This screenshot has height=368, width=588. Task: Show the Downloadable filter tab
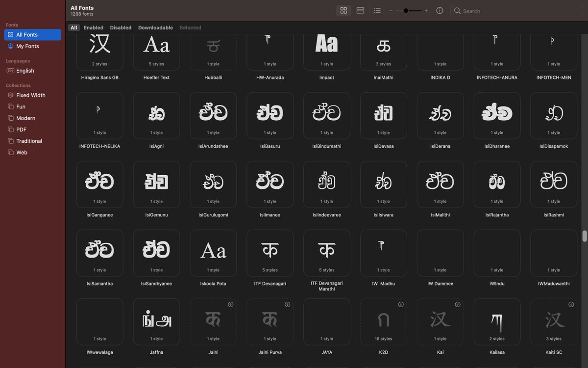tap(155, 28)
